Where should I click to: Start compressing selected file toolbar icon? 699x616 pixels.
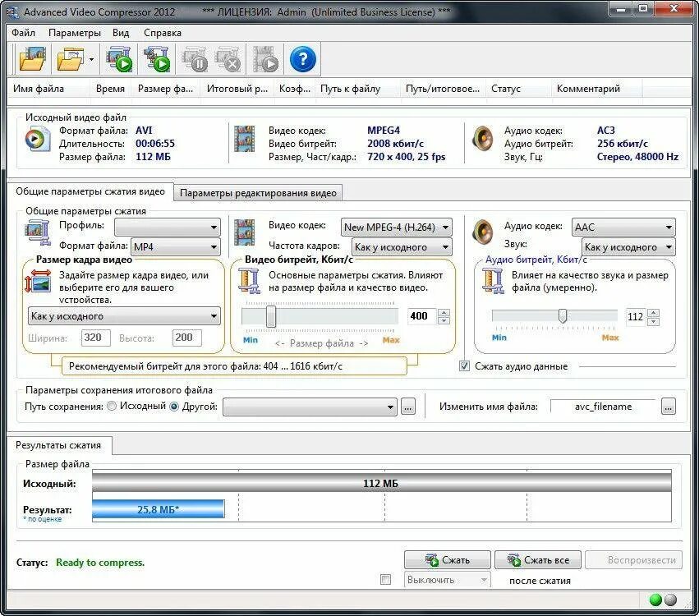click(x=119, y=59)
